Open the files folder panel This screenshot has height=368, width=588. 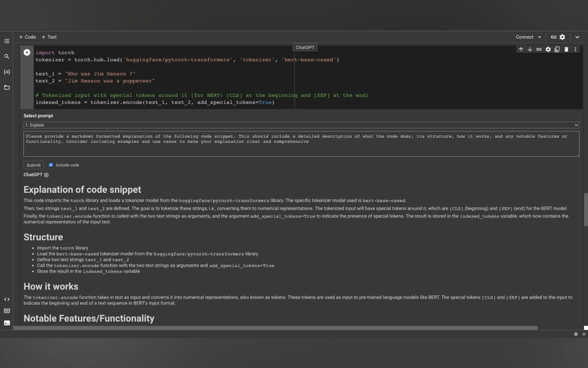(x=7, y=87)
